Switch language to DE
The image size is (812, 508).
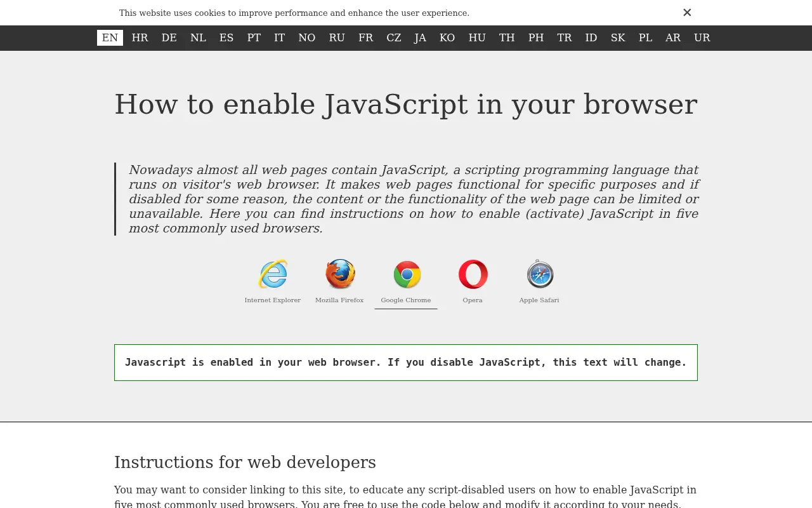click(169, 37)
